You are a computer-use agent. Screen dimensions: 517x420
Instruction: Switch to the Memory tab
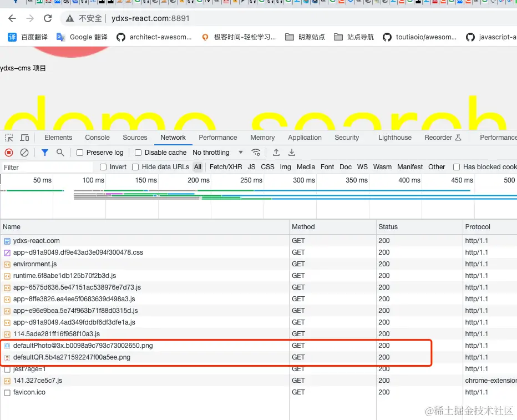point(262,138)
